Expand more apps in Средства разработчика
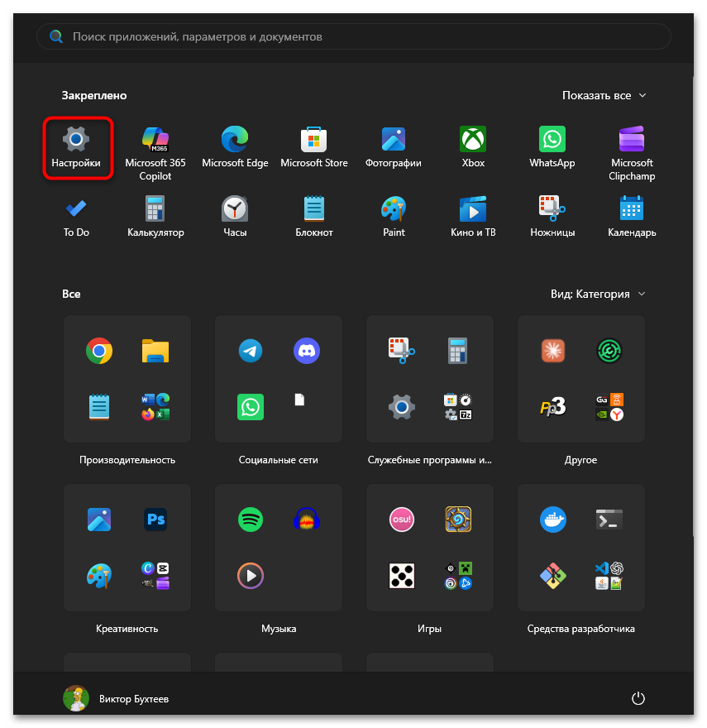The height and width of the screenshot is (728, 707). click(x=609, y=576)
